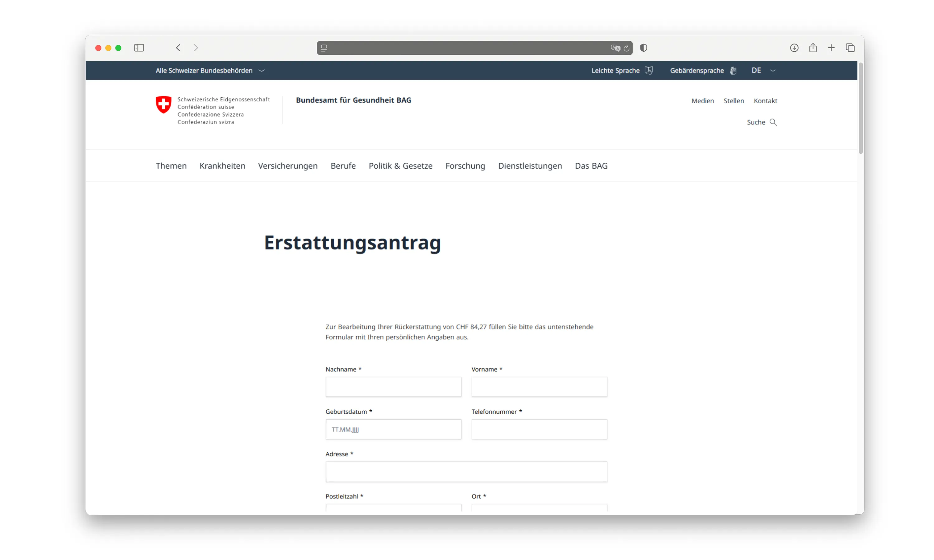Show the tab overview

click(850, 48)
